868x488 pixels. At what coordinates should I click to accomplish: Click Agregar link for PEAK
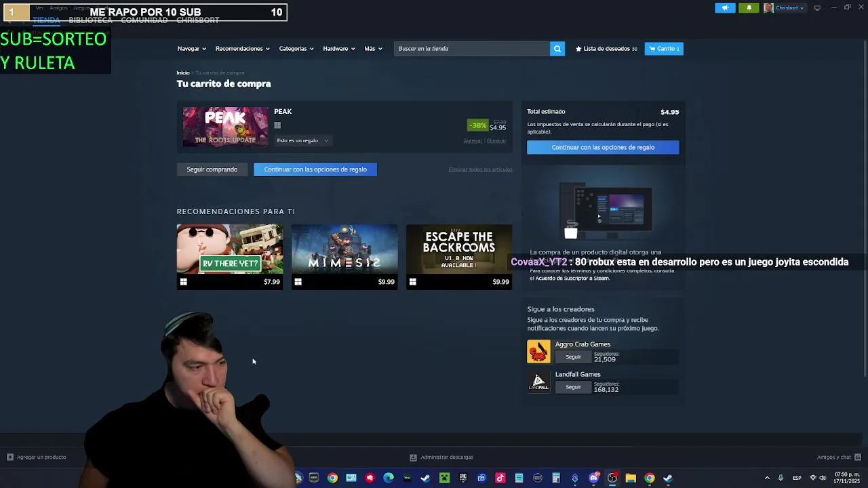tap(473, 141)
